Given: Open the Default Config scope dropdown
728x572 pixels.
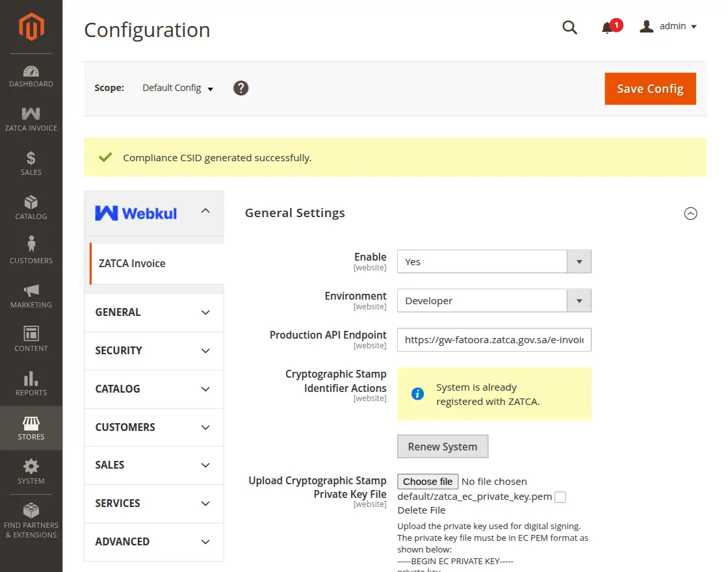Looking at the screenshot, I should tap(177, 87).
